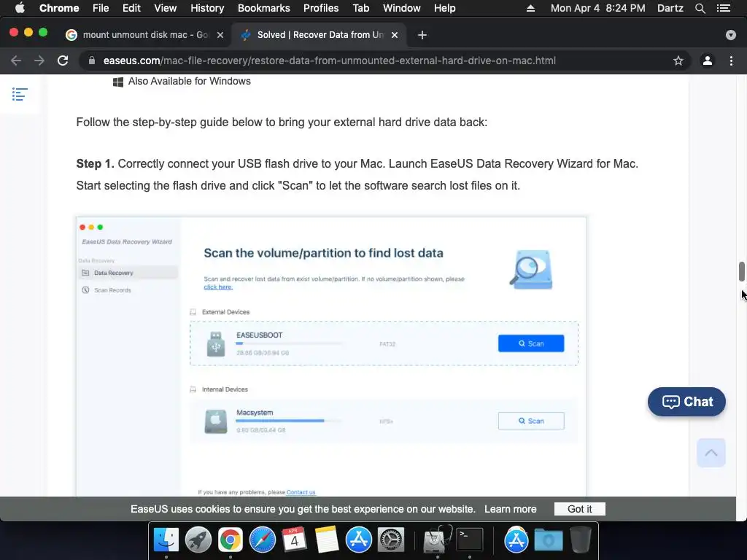Click the site security lock icon
The height and width of the screenshot is (560, 747).
92,61
